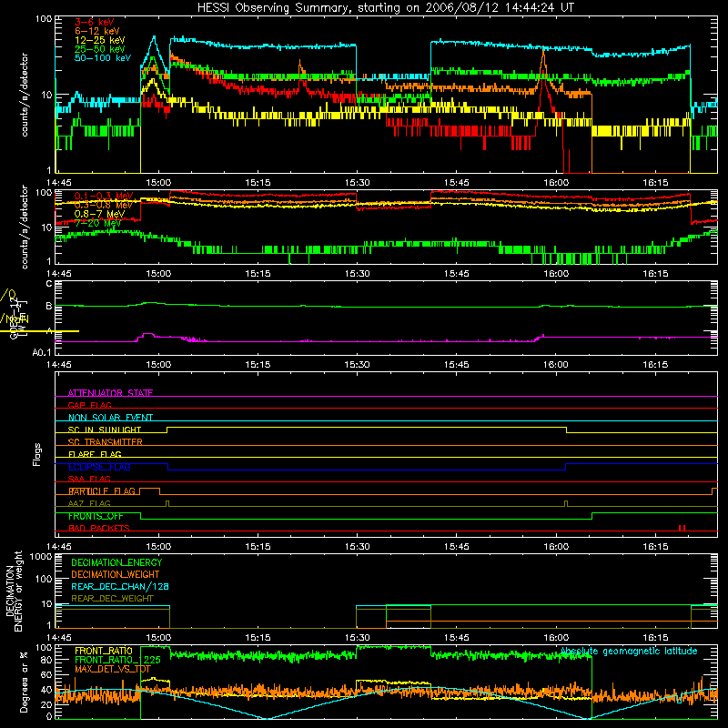The image size is (728, 728).
Task: Click the cyan 50-100 keV peak near 15:00
Action: (154, 36)
